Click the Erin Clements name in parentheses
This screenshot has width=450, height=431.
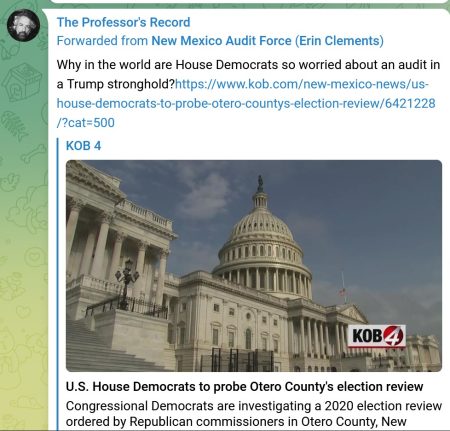tap(339, 41)
